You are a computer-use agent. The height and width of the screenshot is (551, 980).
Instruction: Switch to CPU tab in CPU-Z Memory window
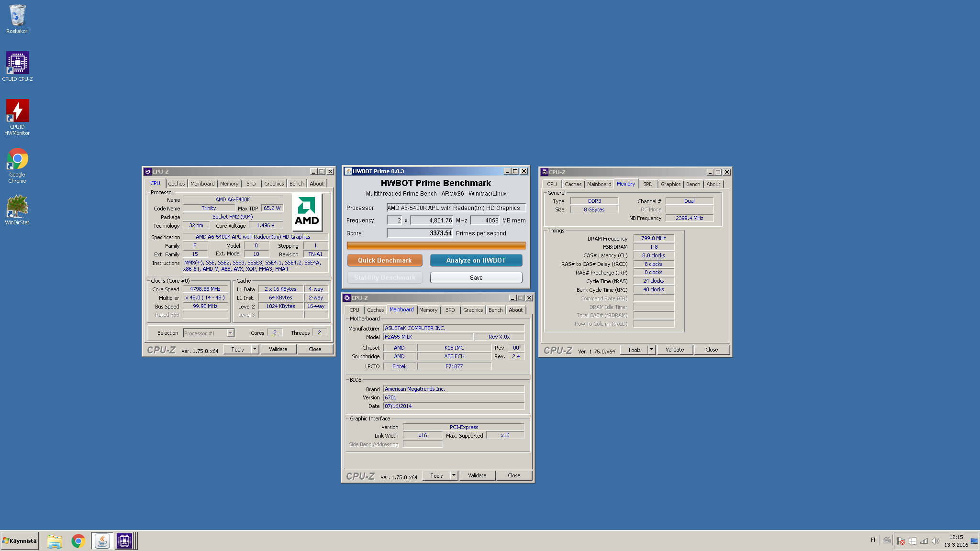(x=552, y=184)
